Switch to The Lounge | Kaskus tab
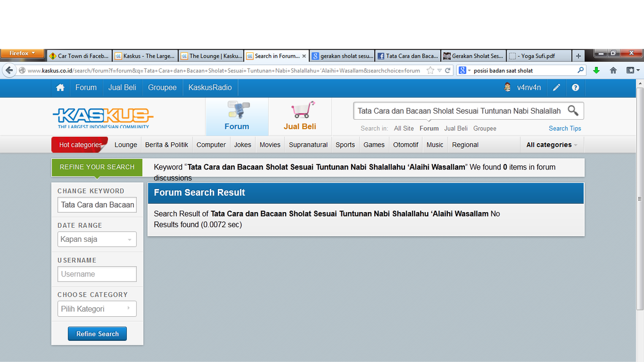The width and height of the screenshot is (644, 362). (211, 56)
